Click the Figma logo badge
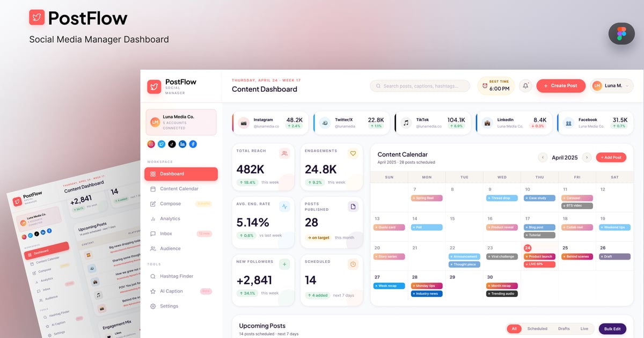 pyautogui.click(x=621, y=33)
